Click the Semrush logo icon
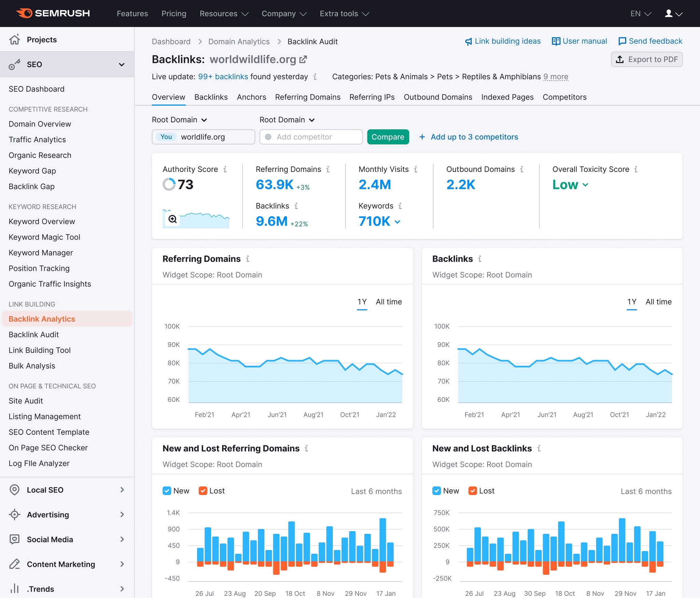The width and height of the screenshot is (700, 598). click(25, 13)
